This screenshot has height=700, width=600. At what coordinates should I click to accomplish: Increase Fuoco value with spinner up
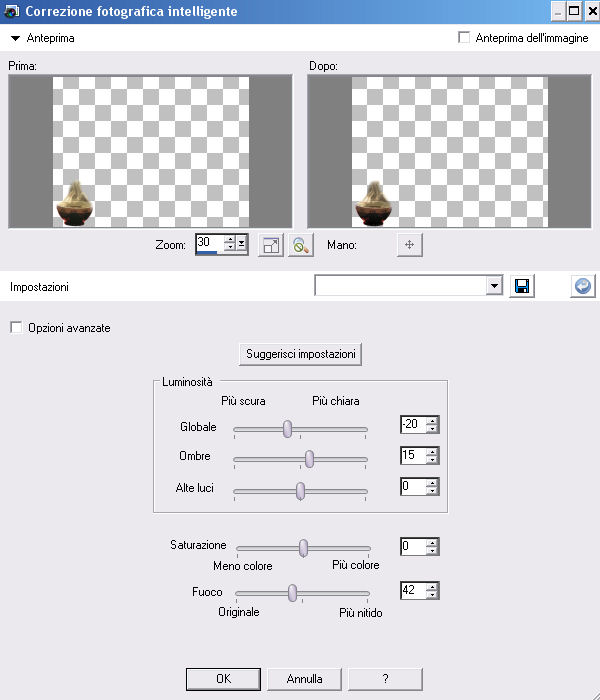click(432, 586)
